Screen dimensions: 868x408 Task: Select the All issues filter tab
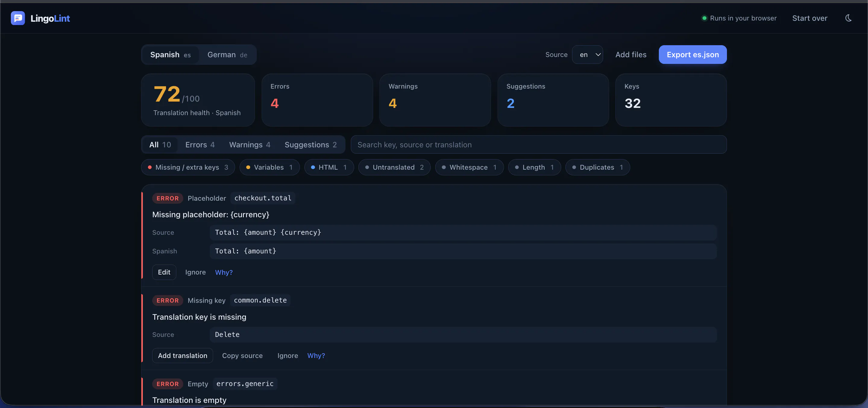tap(160, 145)
